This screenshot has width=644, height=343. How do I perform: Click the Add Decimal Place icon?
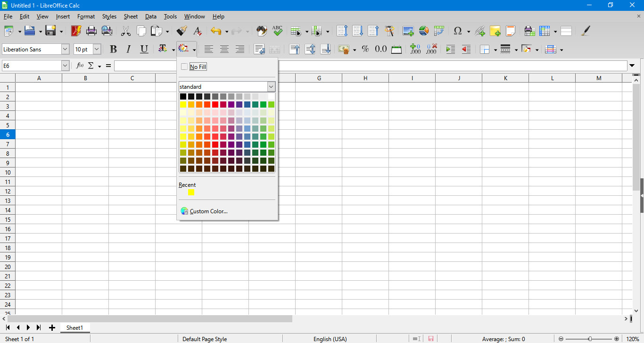tap(415, 49)
